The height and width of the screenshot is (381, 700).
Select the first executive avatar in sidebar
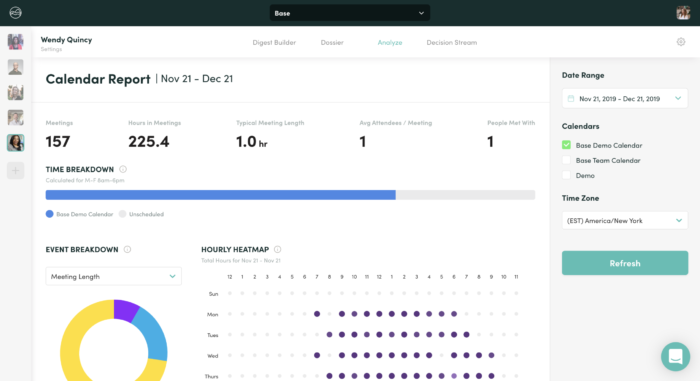(16, 42)
